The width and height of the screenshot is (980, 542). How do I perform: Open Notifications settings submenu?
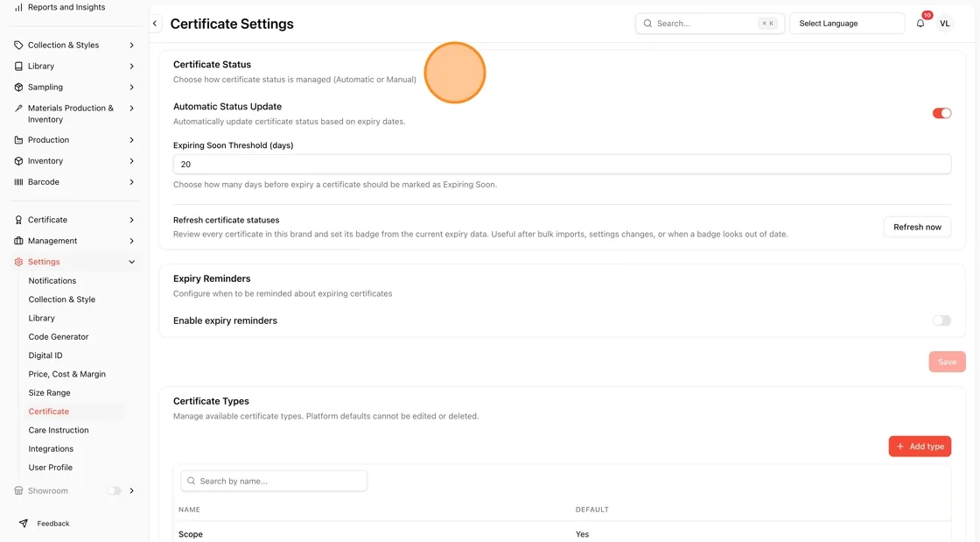[52, 281]
